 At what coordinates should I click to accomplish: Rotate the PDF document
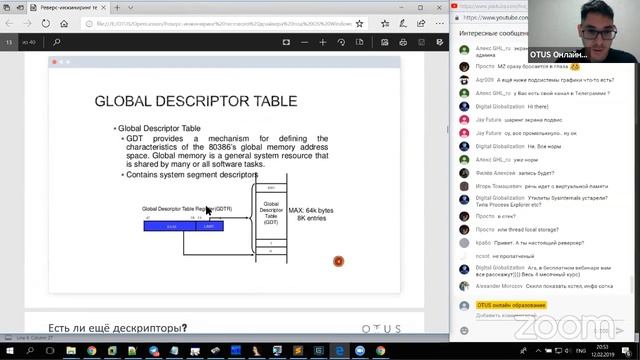341,42
